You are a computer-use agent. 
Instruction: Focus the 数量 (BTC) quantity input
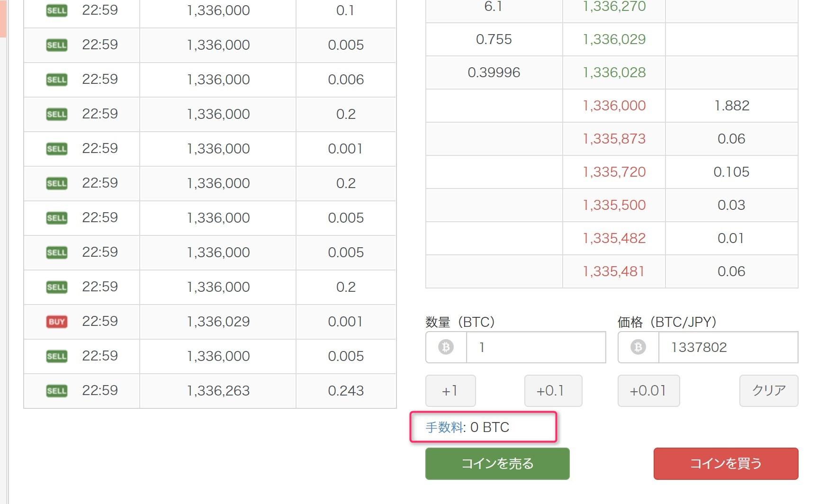(536, 347)
